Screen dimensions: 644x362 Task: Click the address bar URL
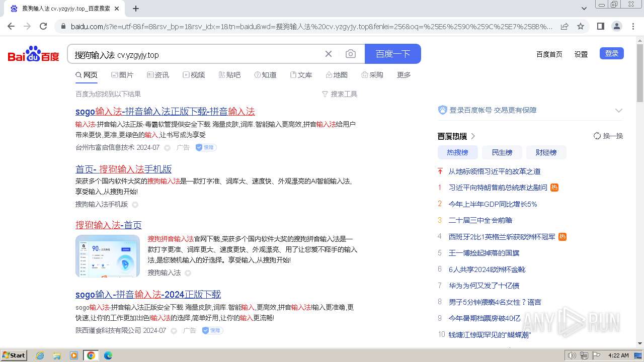point(311,26)
